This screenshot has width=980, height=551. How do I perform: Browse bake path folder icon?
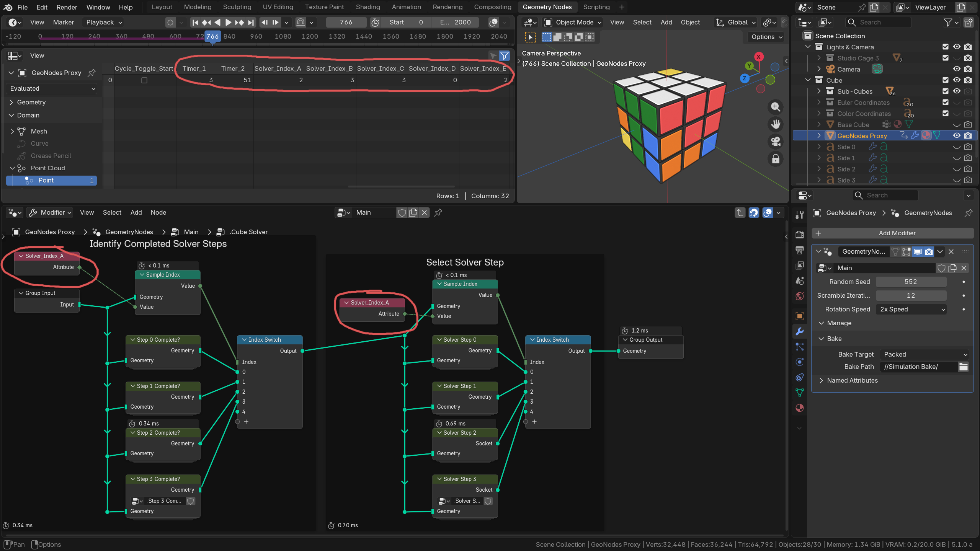964,367
